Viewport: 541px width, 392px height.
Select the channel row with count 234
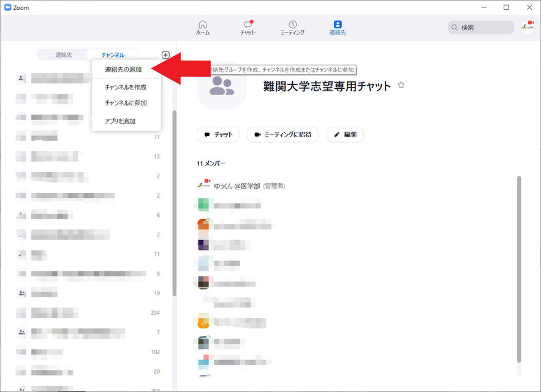pos(88,312)
